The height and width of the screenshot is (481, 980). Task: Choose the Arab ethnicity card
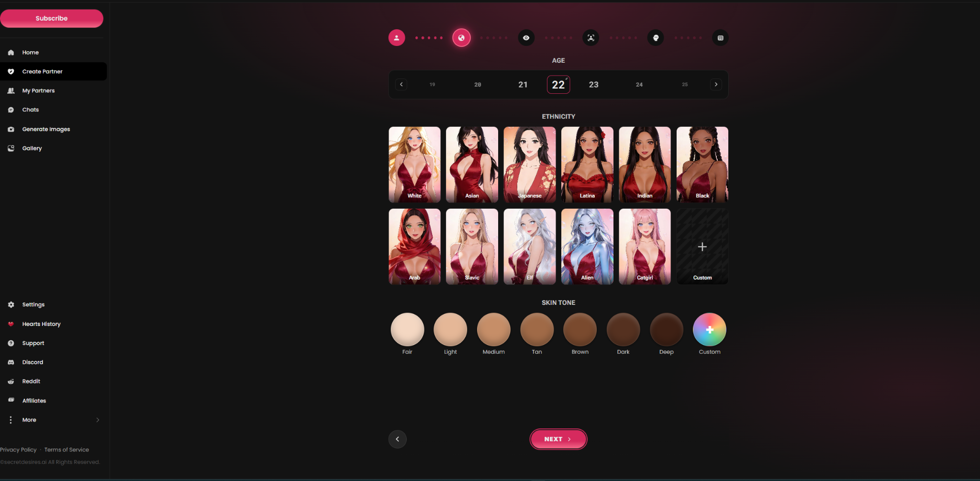coord(414,246)
